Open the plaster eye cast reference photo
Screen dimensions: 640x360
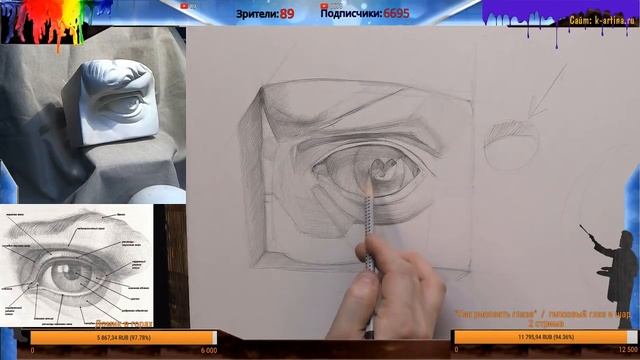pyautogui.click(x=93, y=115)
